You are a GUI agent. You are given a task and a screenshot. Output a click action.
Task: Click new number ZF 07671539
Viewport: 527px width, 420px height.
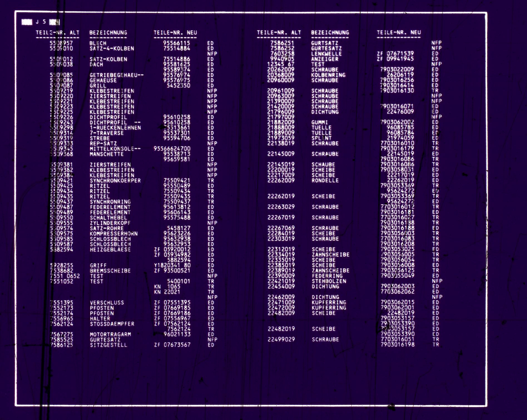click(x=395, y=53)
